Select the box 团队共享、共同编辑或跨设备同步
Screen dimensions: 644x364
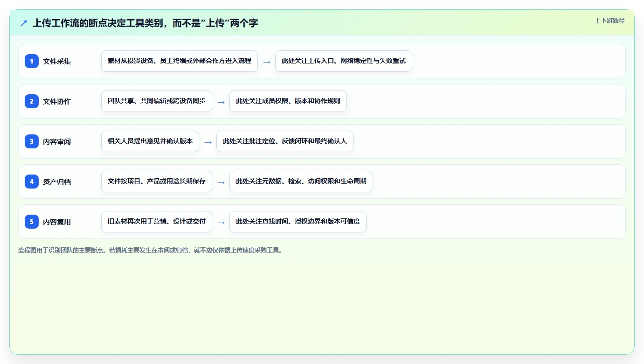click(157, 101)
